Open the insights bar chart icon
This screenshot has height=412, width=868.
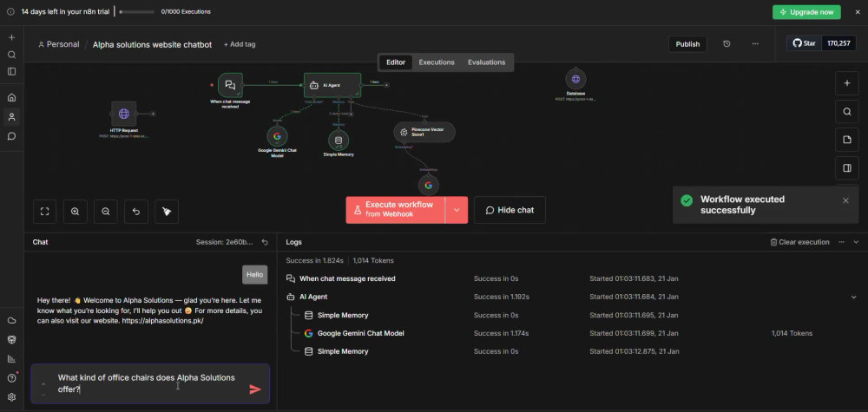pos(11,358)
